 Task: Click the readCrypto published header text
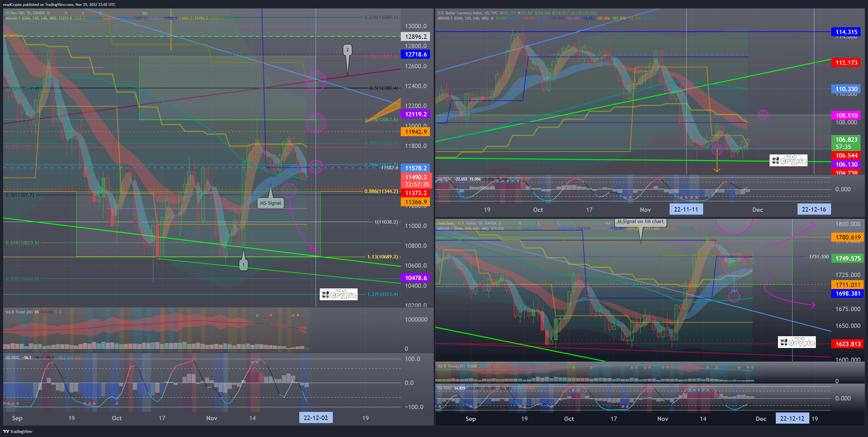coord(59,4)
